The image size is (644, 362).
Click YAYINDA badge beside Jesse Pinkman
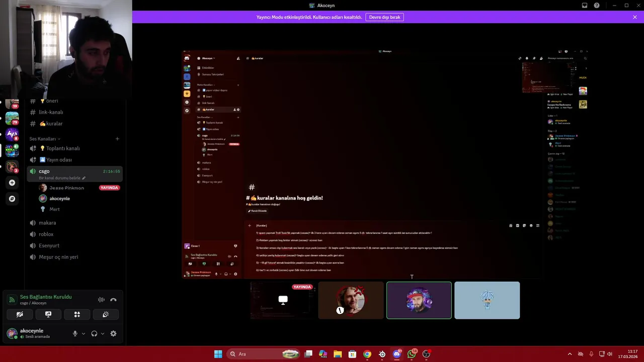click(109, 188)
